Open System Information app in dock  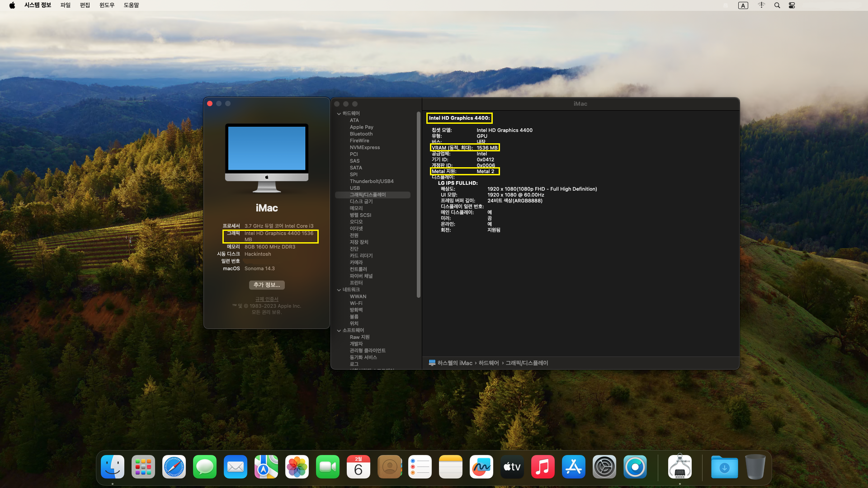[680, 467]
